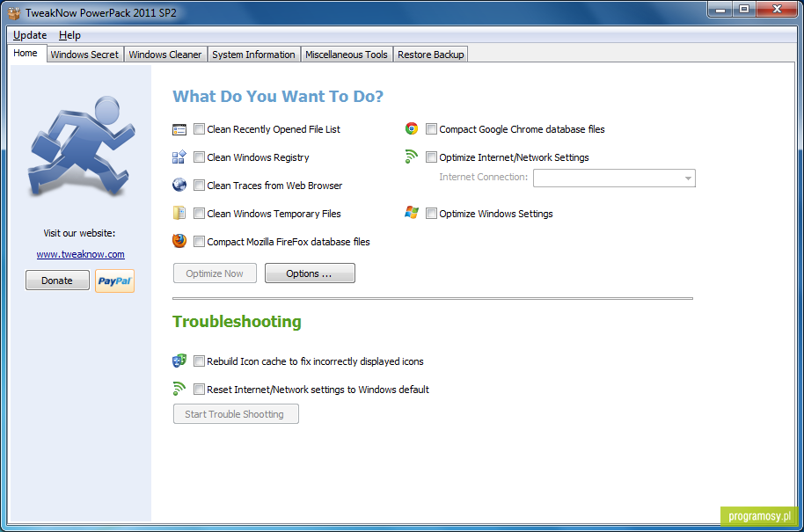Switch to Miscellaneous Tools tab

[347, 55]
